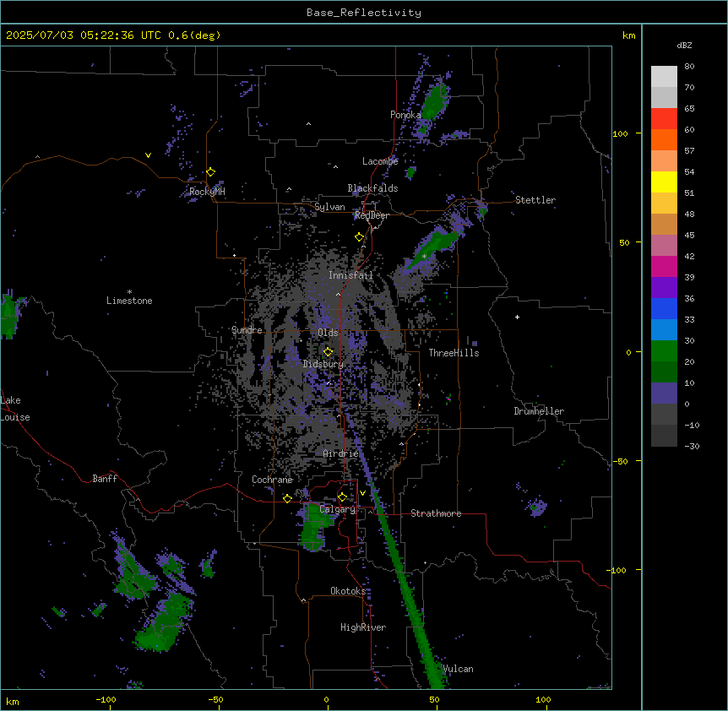Click the white asterisk above Limestone
The height and width of the screenshot is (711, 728).
(x=129, y=292)
